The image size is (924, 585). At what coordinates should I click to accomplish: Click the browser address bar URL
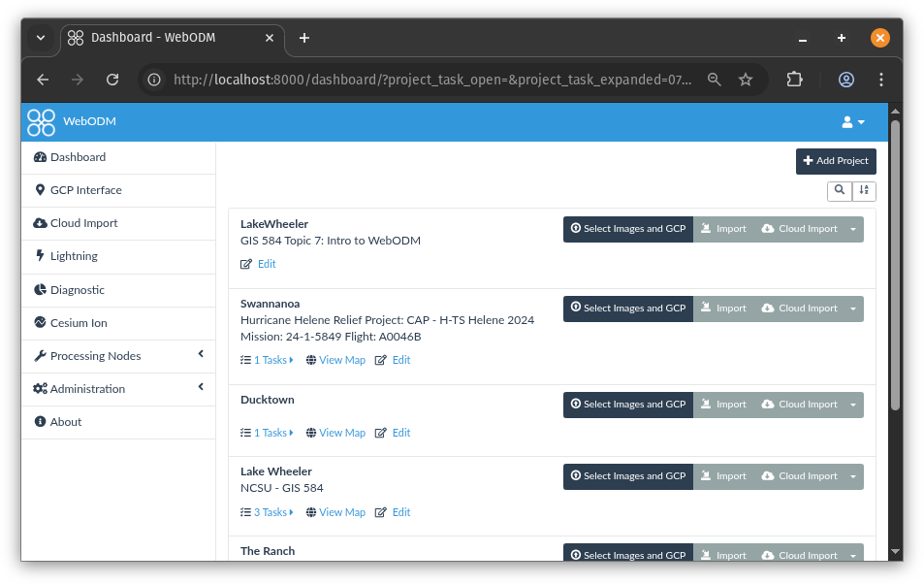[x=431, y=80]
